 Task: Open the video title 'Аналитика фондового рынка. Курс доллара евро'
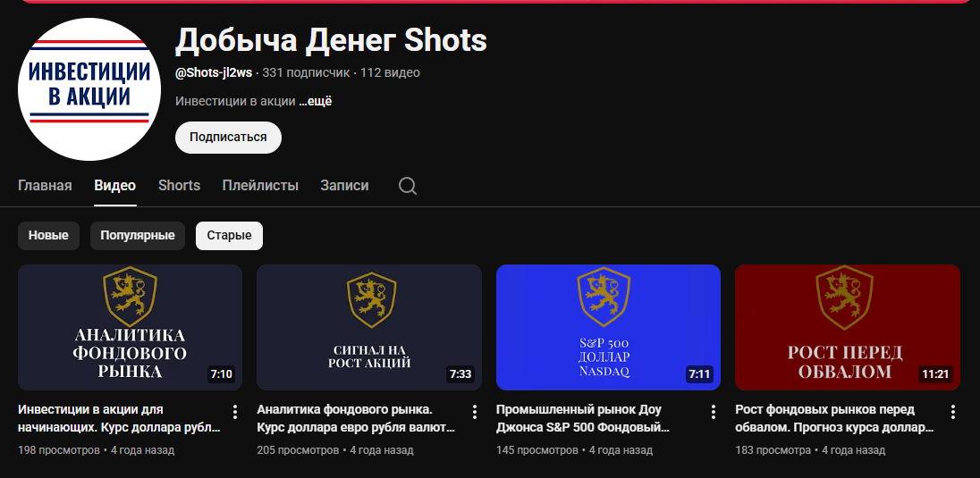point(356,419)
